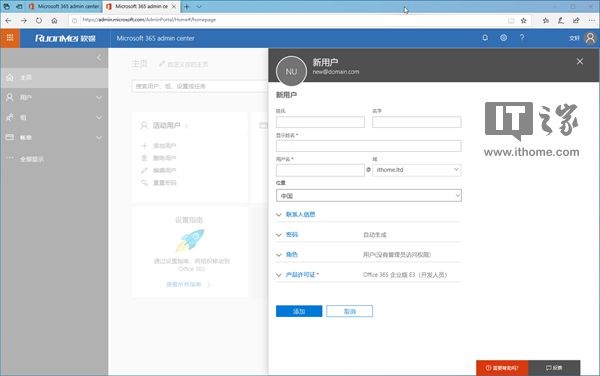Screen dimensions: 600x376
Task: Open the favorites hub icon
Action: (x=546, y=21)
